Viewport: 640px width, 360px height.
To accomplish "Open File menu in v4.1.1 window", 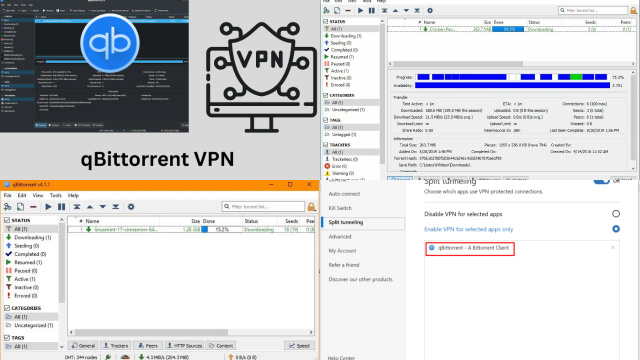I will [x=8, y=196].
